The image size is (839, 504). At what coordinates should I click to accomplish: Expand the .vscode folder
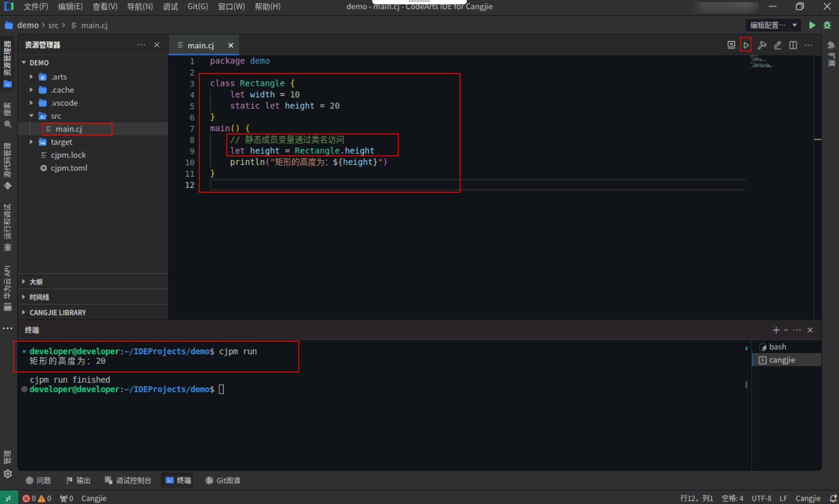click(x=31, y=103)
